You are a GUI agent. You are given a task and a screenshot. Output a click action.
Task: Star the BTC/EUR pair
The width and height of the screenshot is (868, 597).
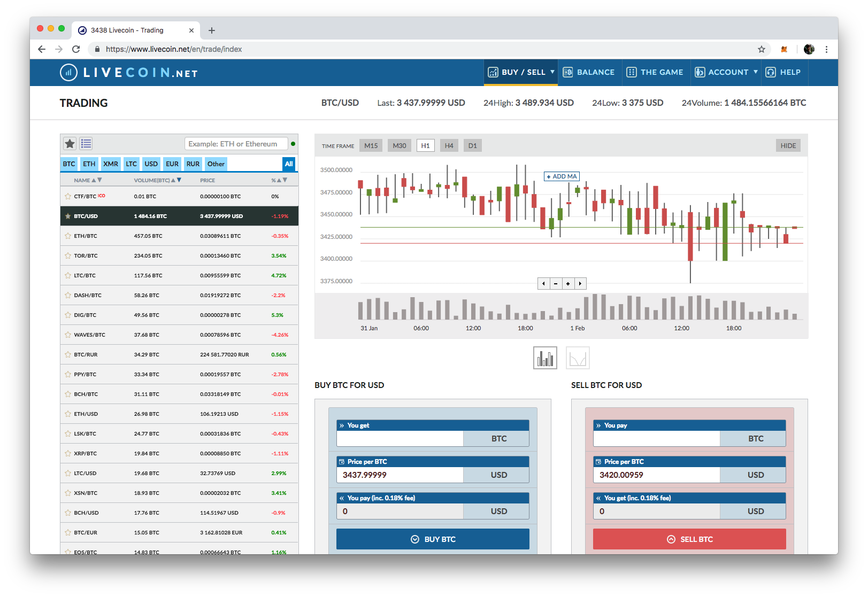(x=68, y=532)
